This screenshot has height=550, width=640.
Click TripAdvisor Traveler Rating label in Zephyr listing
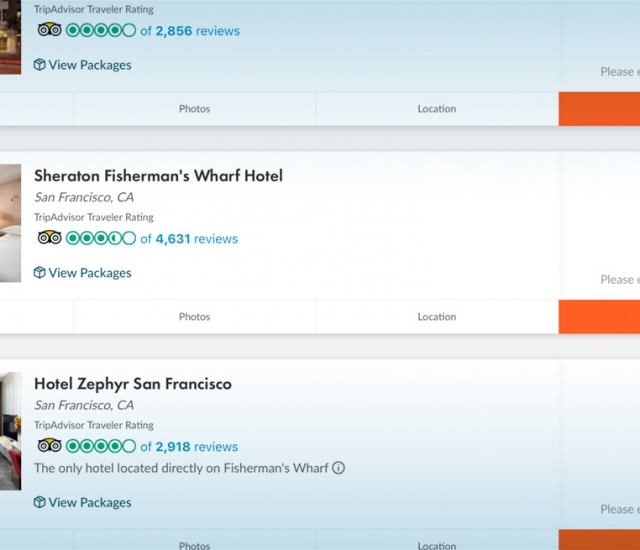93,425
